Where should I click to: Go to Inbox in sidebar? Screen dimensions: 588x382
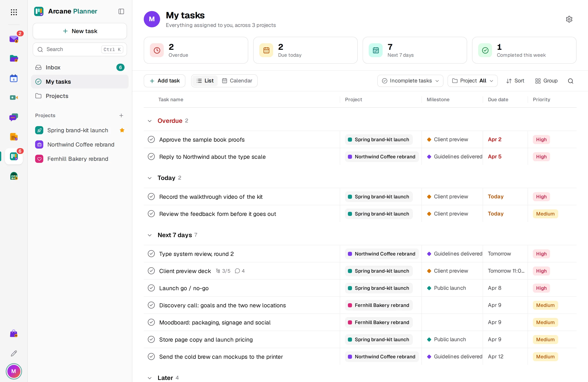coord(80,67)
